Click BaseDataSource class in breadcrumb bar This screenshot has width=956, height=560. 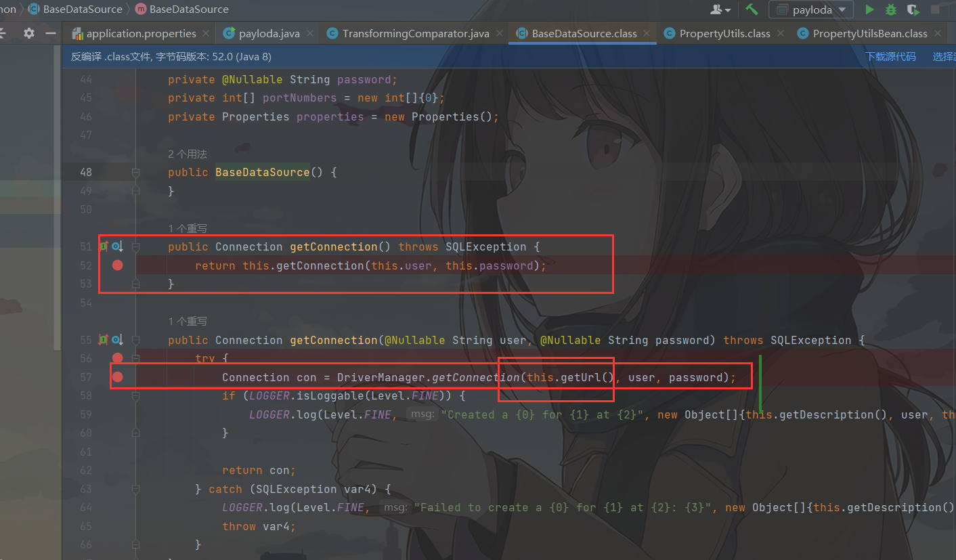point(82,9)
